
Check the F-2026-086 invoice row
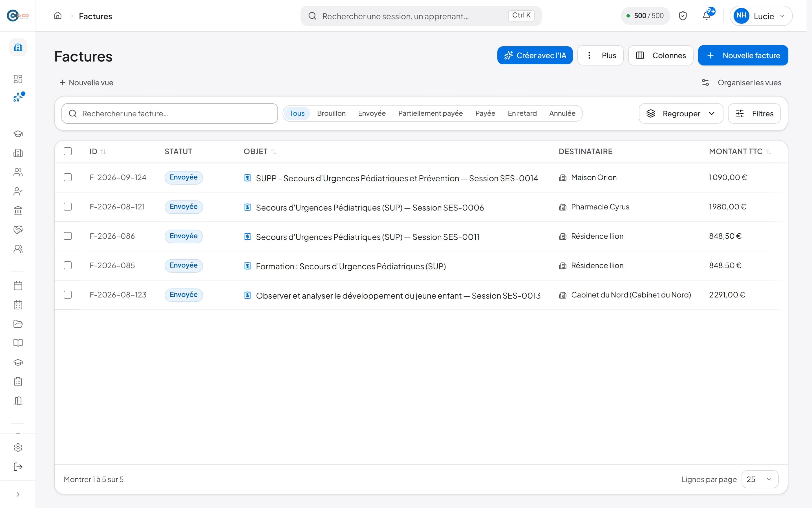tap(68, 236)
